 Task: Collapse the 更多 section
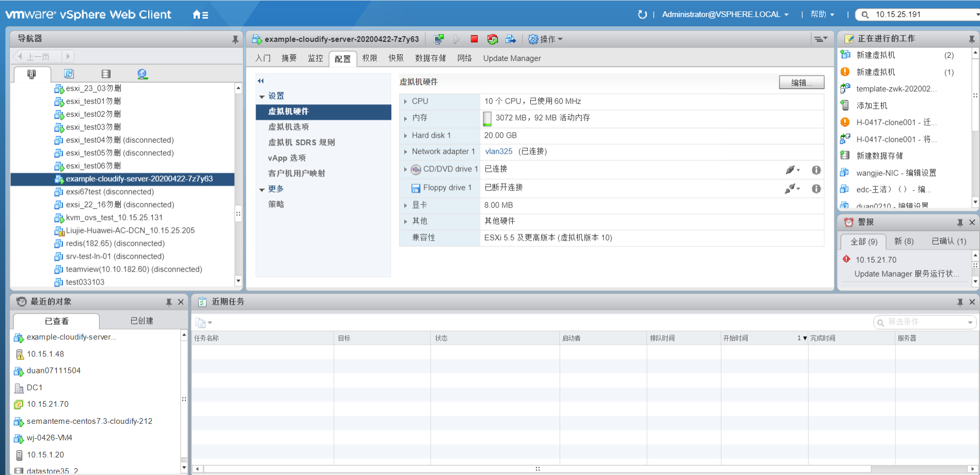262,189
